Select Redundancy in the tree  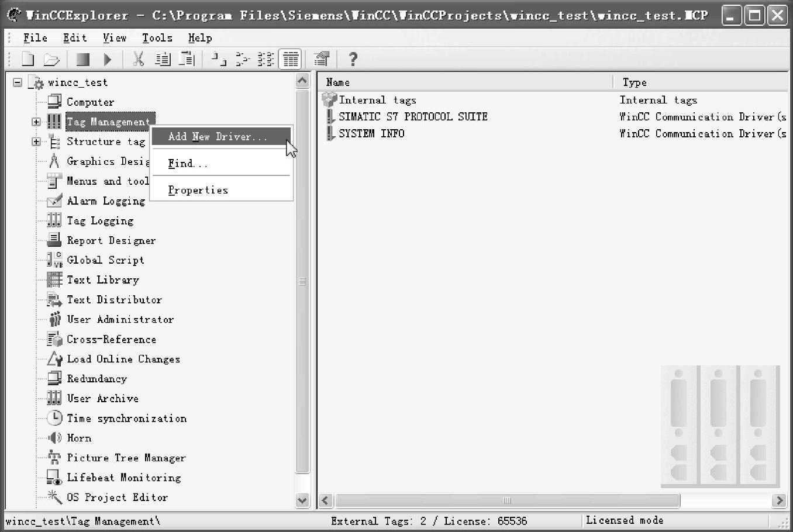click(x=96, y=379)
